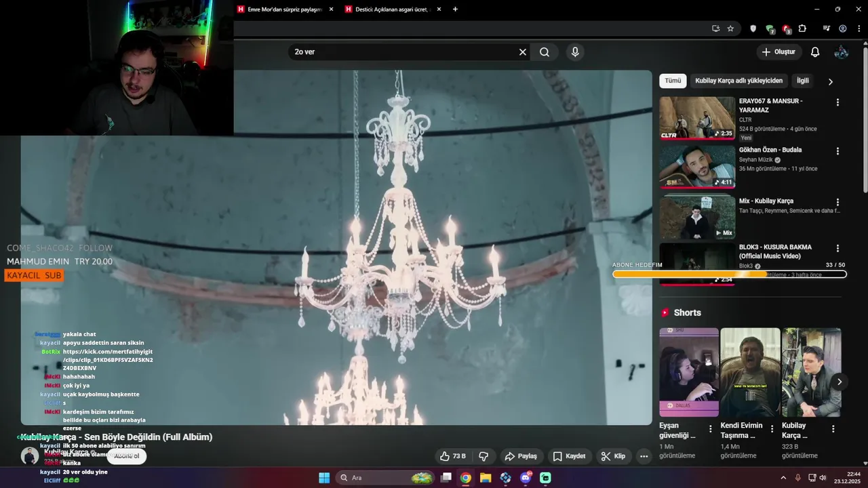
Task: Open Chrome three-dot menu
Action: click(859, 28)
